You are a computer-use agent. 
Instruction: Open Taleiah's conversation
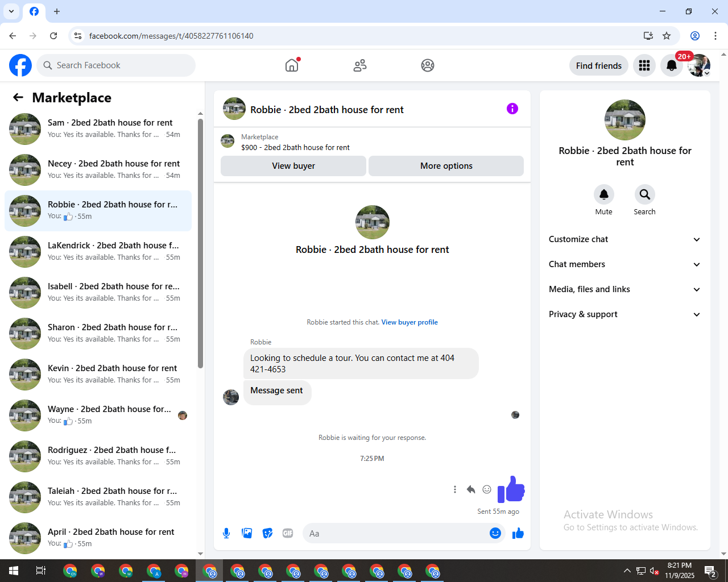click(x=98, y=497)
